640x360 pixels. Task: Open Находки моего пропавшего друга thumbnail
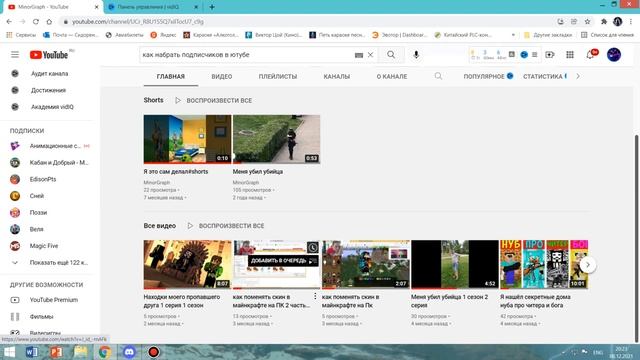(187, 264)
